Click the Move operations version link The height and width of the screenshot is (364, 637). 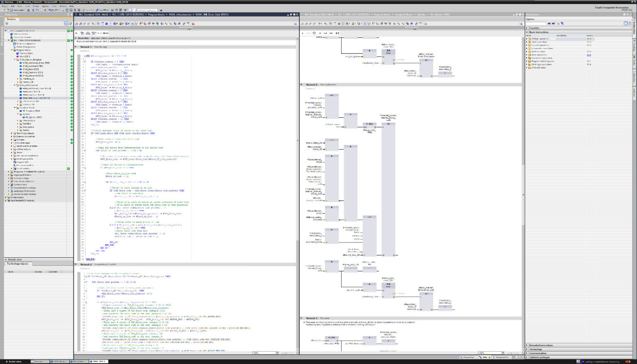tap(589, 55)
